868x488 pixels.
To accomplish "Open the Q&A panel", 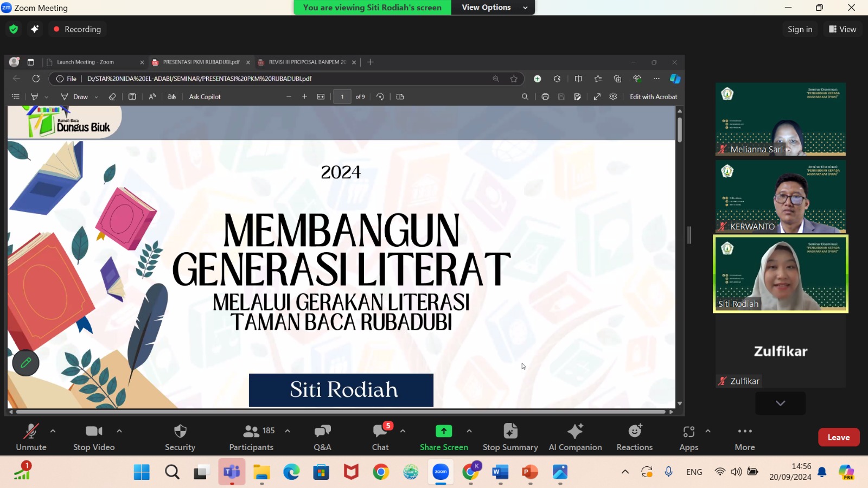I will click(x=322, y=437).
